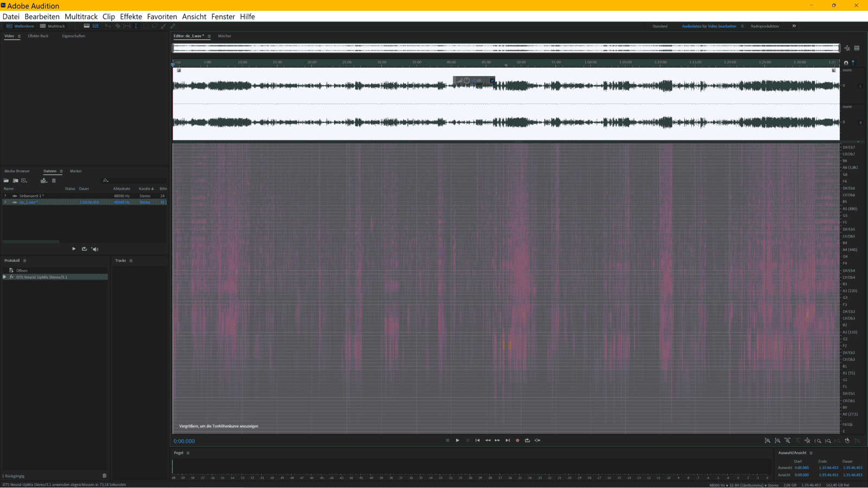This screenshot has width=868, height=488.
Task: Open the workspace overflow chevron menu
Action: click(x=794, y=26)
